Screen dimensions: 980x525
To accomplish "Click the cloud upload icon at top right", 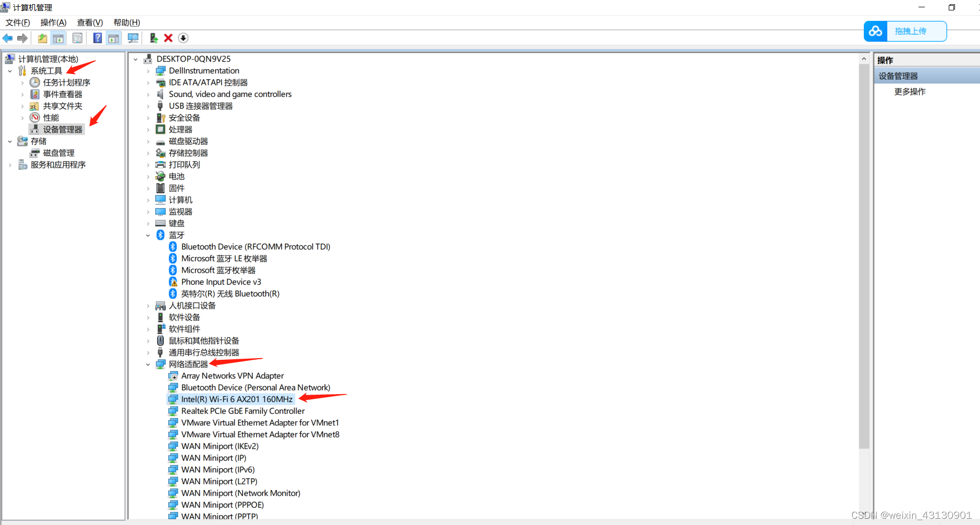I will [875, 31].
